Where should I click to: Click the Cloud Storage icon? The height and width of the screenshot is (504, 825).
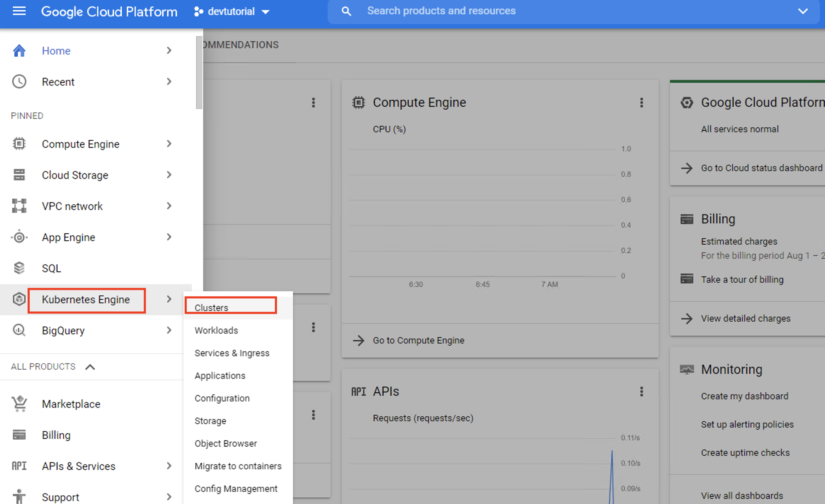(19, 175)
